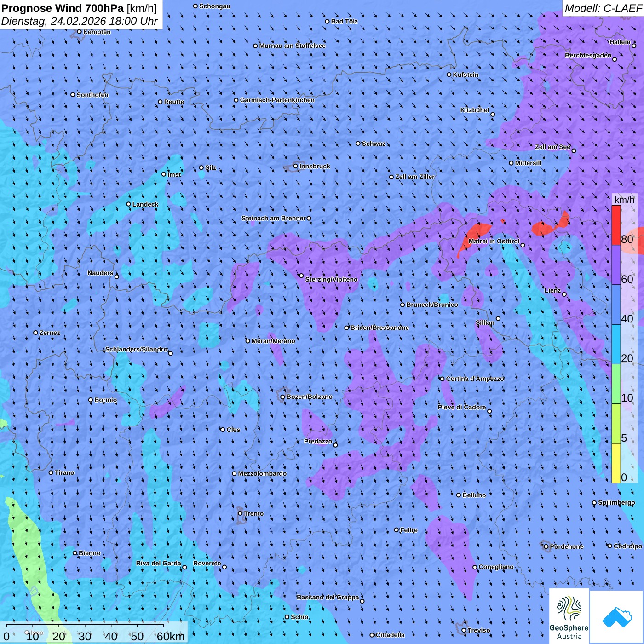Click the Lienz city marker

(x=564, y=294)
